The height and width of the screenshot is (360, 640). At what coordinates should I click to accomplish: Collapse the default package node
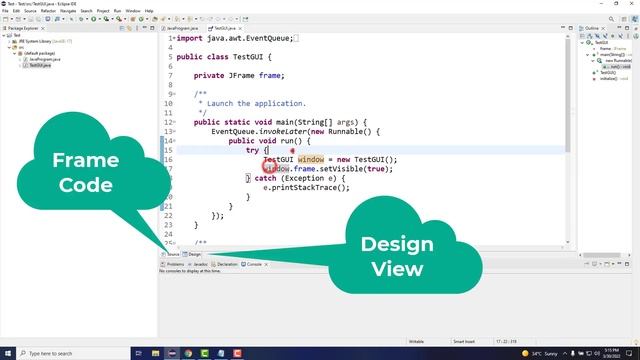14,53
